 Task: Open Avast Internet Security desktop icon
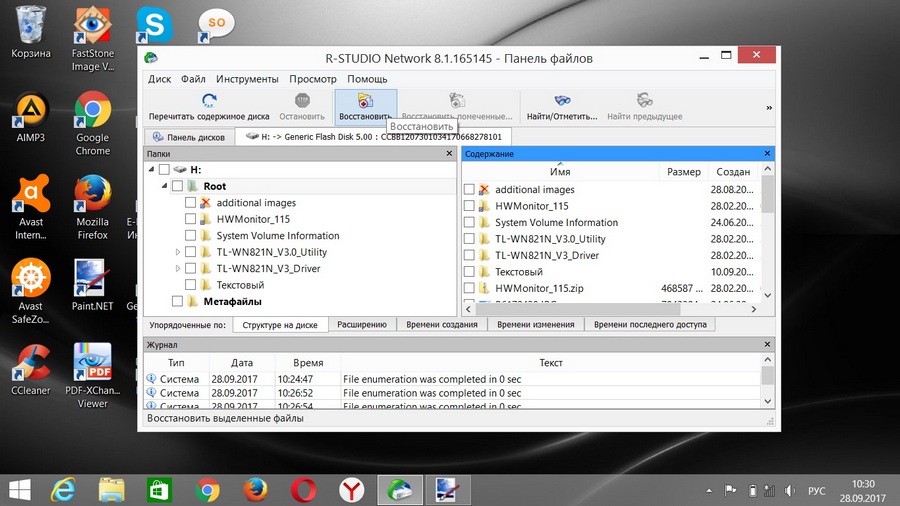(x=31, y=207)
